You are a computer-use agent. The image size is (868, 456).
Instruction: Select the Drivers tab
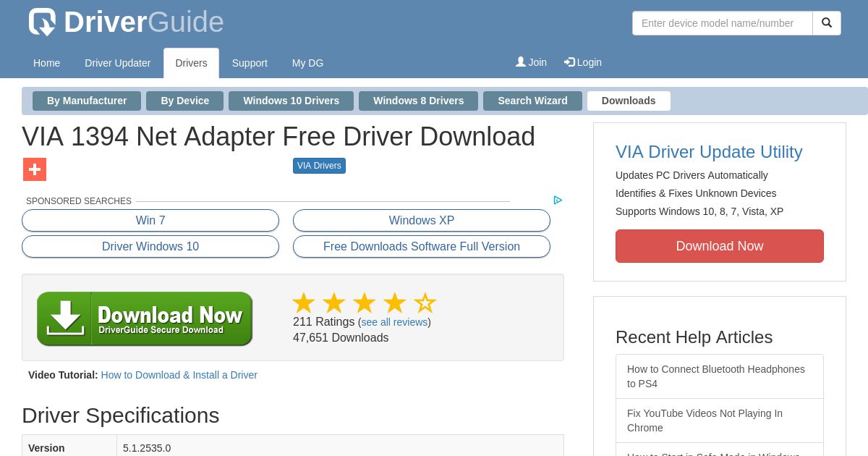click(191, 63)
